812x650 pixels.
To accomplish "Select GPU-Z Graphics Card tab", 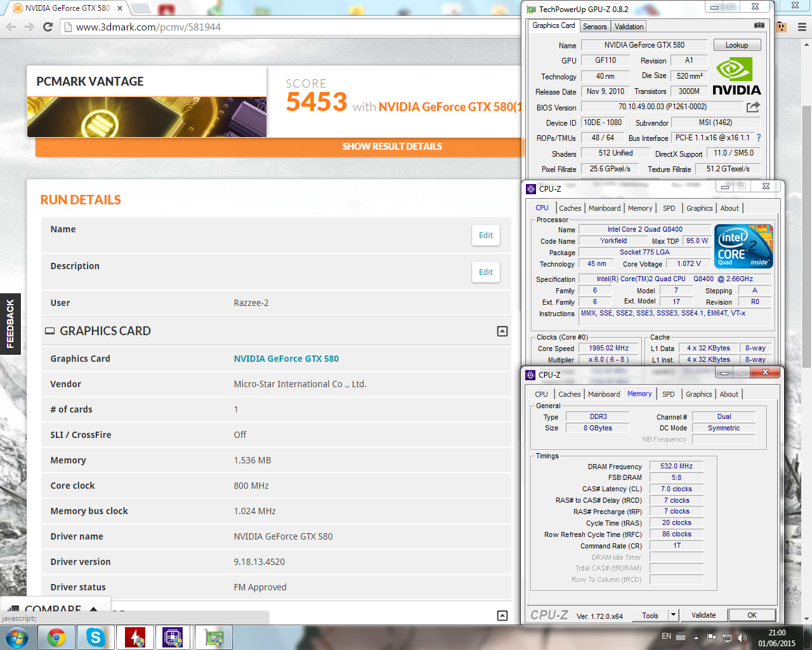I will point(554,25).
